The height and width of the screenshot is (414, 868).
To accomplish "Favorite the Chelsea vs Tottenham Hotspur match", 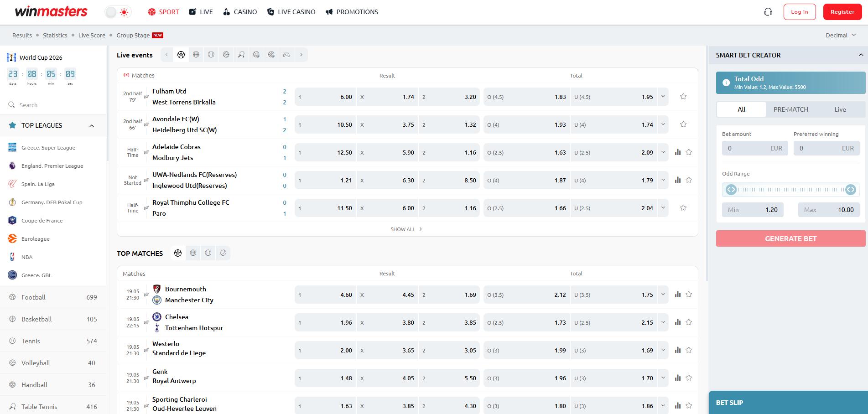I will pyautogui.click(x=689, y=322).
